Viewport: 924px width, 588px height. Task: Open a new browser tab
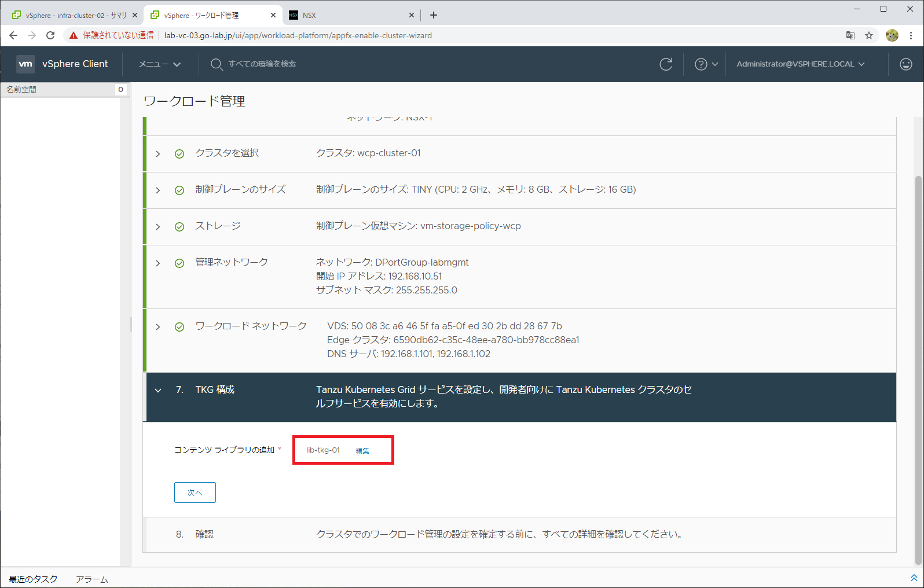(x=434, y=15)
